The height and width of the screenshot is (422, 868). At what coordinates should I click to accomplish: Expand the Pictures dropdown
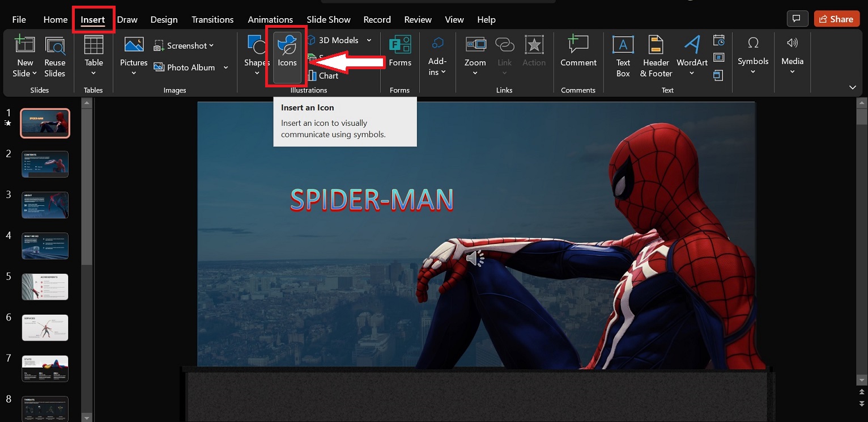pyautogui.click(x=134, y=73)
